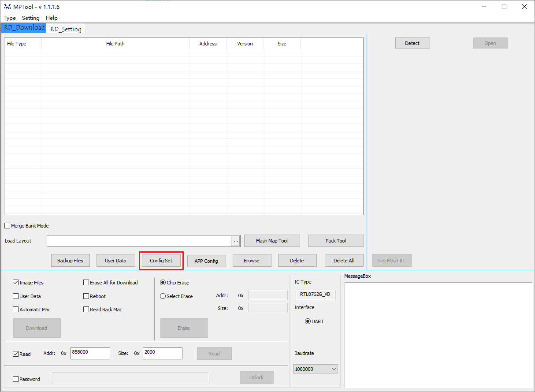This screenshot has width=535, height=392.
Task: Click read Size field showing 2000
Action: (162, 353)
